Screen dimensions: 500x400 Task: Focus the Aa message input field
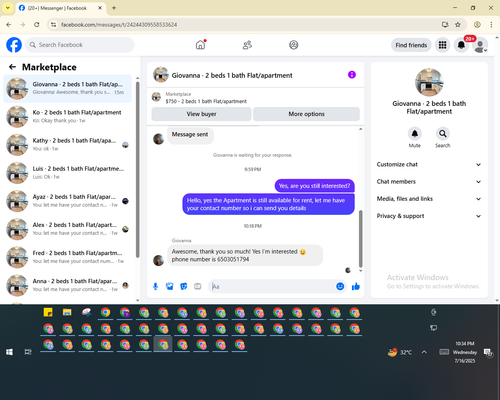tap(272, 286)
